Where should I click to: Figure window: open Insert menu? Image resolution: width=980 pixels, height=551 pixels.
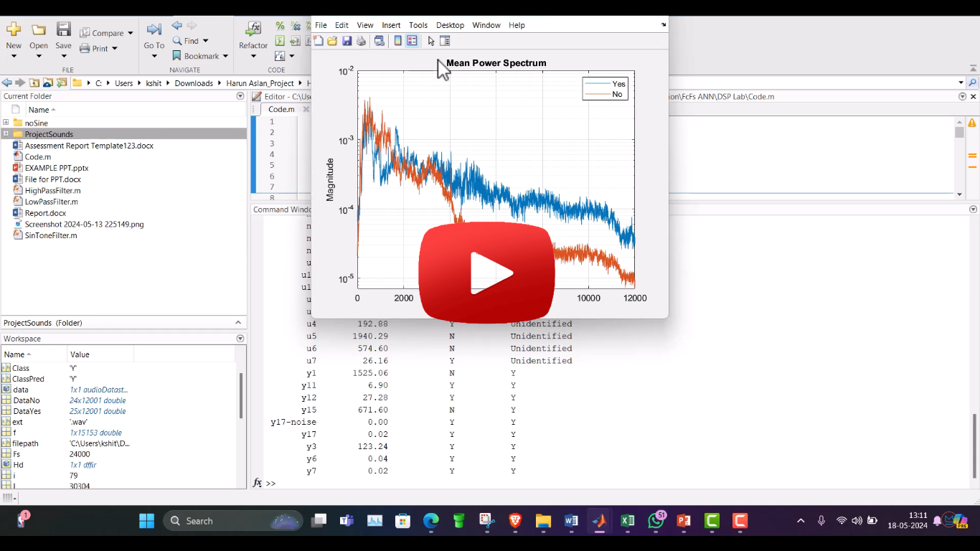coord(391,25)
